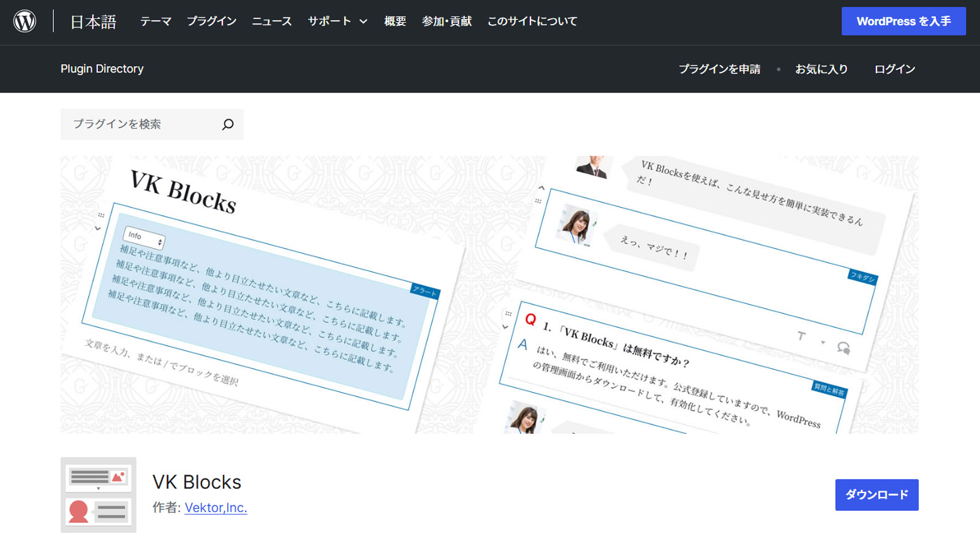Image resolution: width=980 pixels, height=536 pixels.
Task: Open the お気に入り link
Action: click(821, 69)
